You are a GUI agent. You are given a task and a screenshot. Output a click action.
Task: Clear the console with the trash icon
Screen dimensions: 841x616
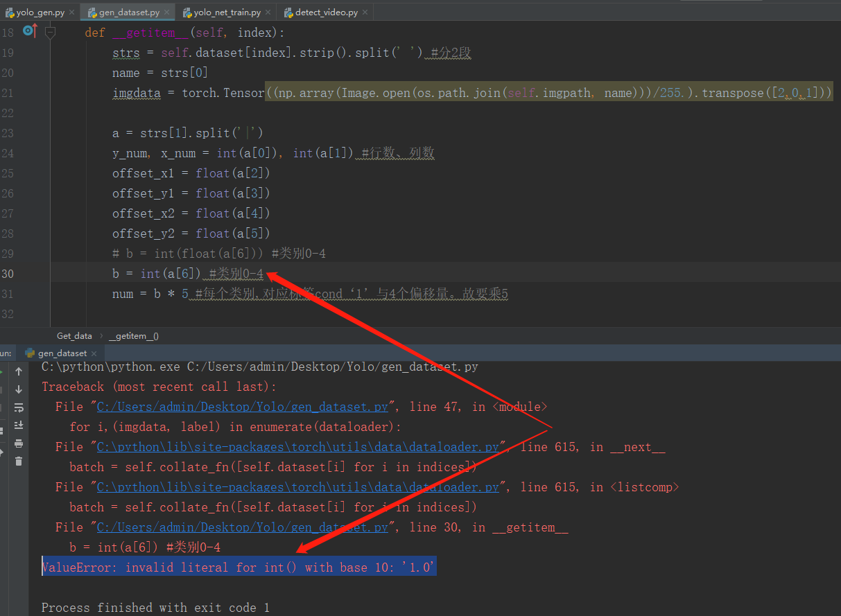tap(19, 461)
